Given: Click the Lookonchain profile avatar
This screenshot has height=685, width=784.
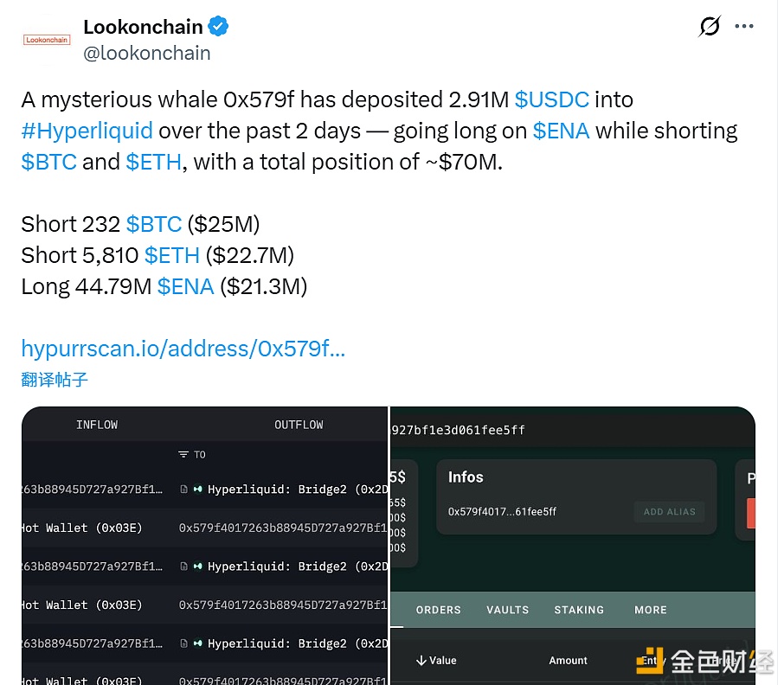Looking at the screenshot, I should 47,40.
